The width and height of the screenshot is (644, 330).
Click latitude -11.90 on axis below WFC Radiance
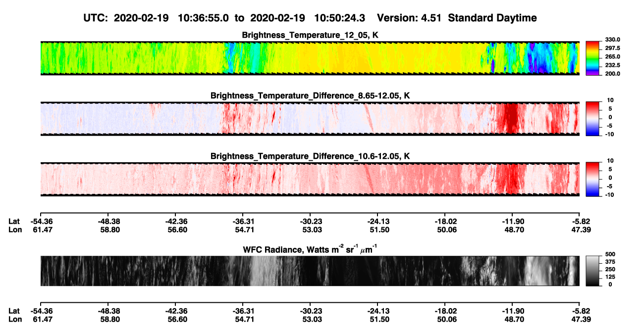click(x=512, y=311)
